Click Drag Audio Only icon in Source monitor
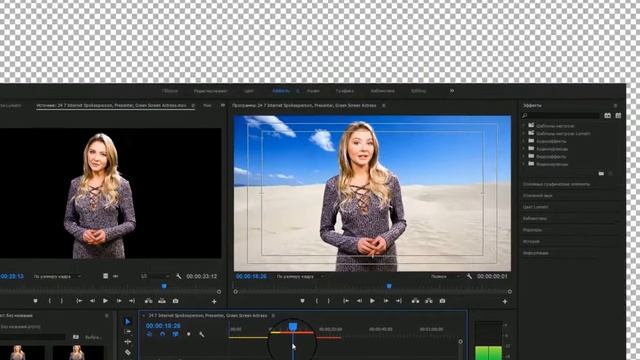Image resolution: width=640 pixels, height=360 pixels. tap(116, 276)
